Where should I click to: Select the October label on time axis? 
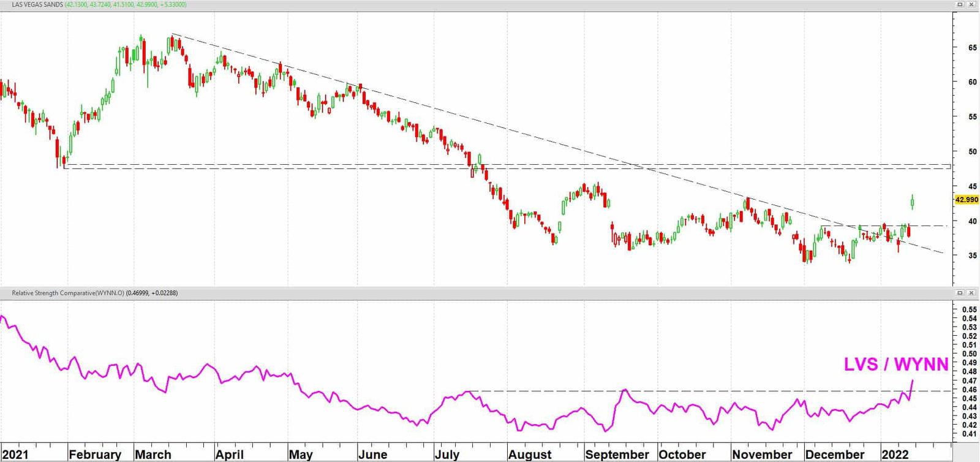coord(682,455)
